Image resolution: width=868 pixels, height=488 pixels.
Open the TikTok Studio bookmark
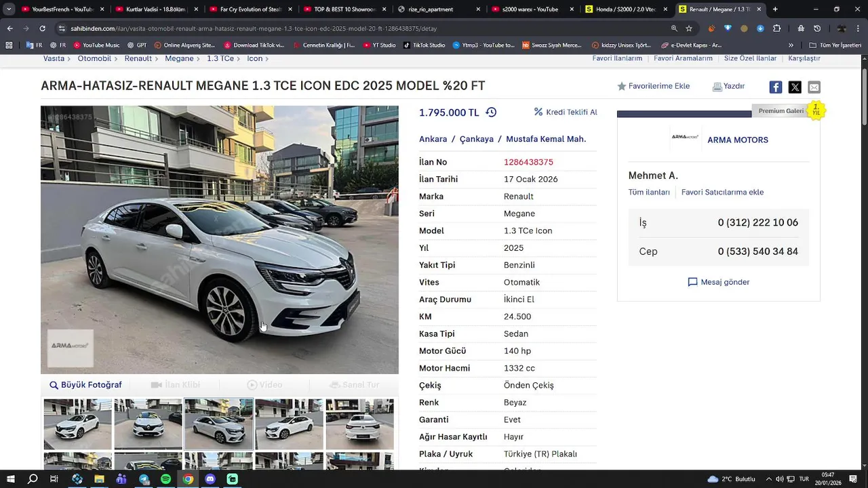click(x=424, y=45)
